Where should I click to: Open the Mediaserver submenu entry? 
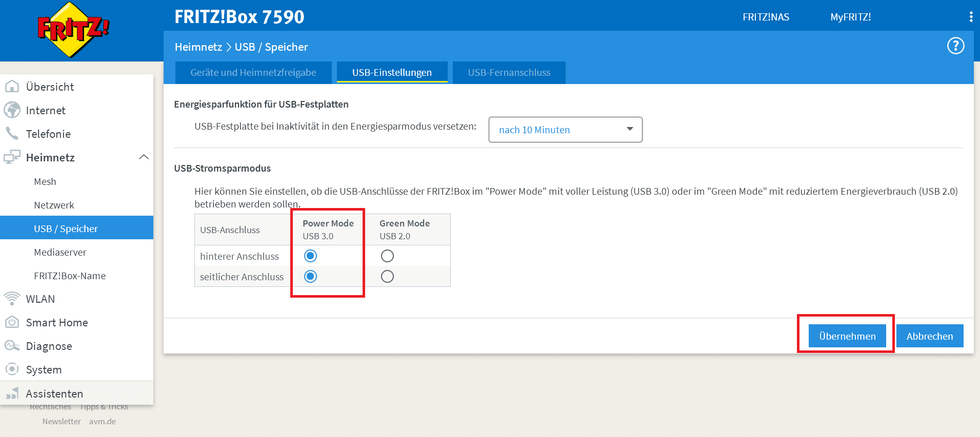point(77,252)
